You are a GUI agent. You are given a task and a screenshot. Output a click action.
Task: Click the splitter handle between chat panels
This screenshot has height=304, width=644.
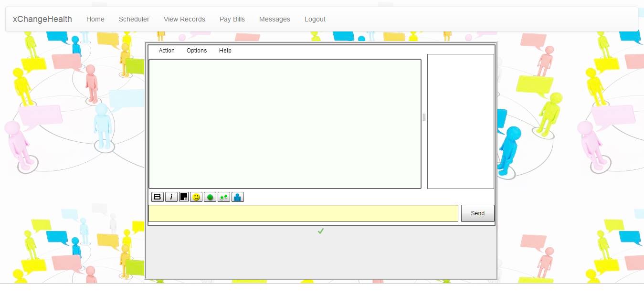(x=424, y=117)
